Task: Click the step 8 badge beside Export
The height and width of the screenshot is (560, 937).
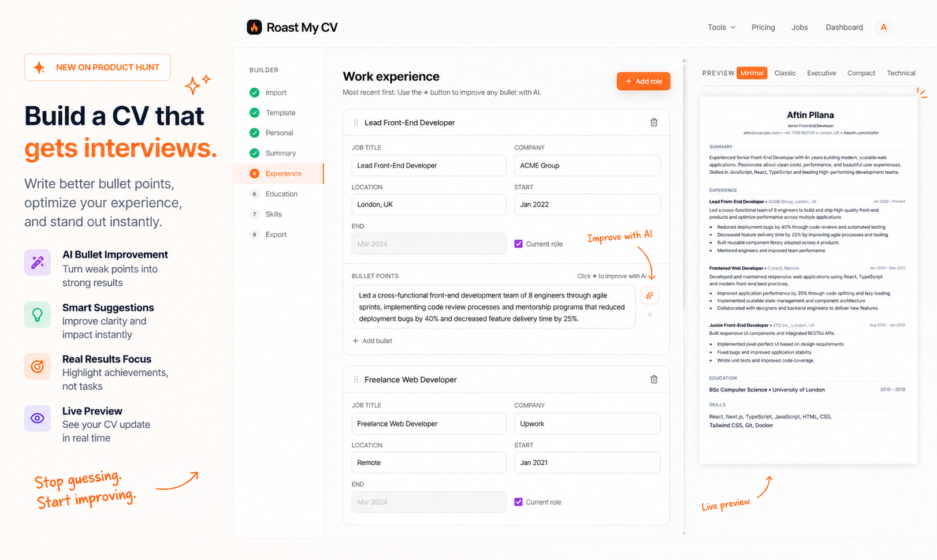Action: [x=254, y=234]
